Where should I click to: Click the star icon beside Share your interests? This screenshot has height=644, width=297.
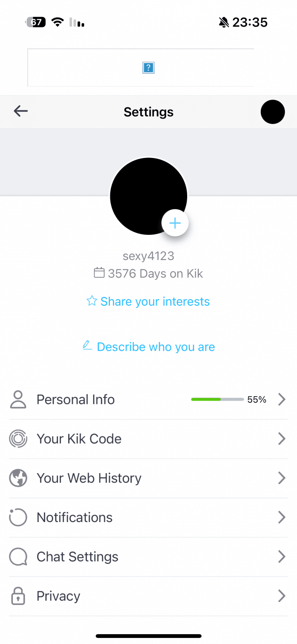tap(91, 301)
